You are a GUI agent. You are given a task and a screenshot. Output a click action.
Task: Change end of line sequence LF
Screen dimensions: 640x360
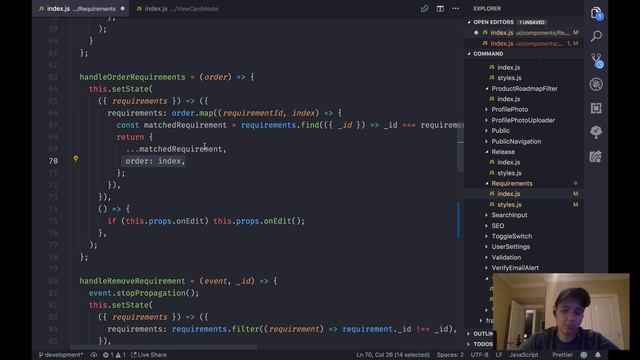(x=499, y=355)
